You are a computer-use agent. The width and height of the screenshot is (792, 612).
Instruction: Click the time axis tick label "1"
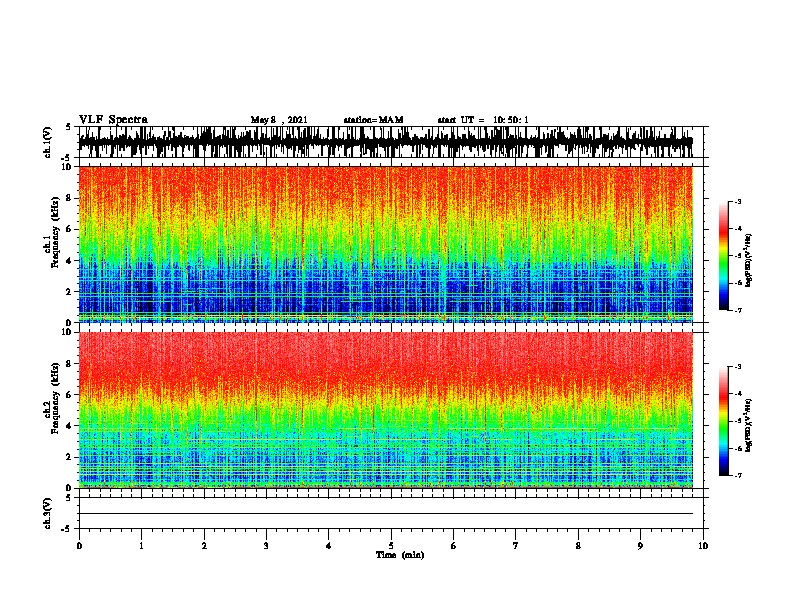coord(141,546)
